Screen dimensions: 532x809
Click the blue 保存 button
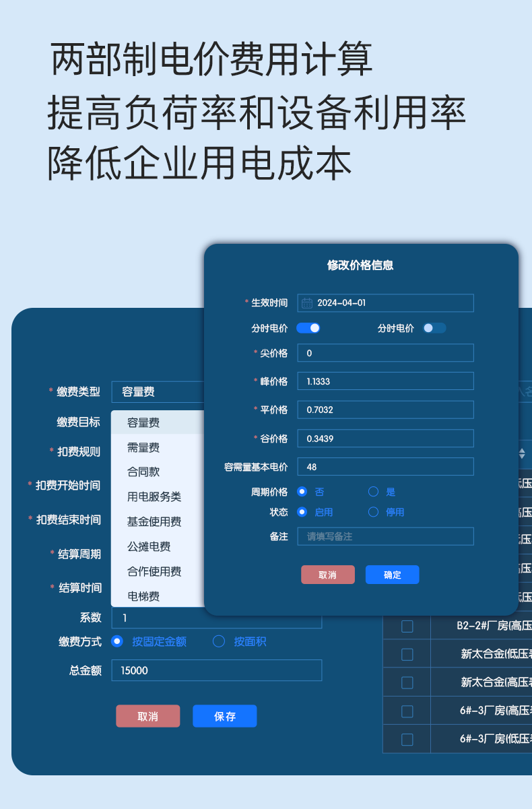[x=224, y=716]
